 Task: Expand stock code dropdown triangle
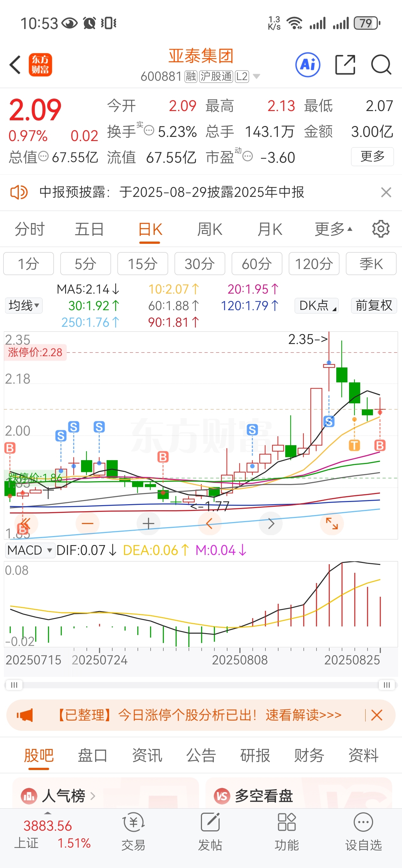[x=257, y=77]
